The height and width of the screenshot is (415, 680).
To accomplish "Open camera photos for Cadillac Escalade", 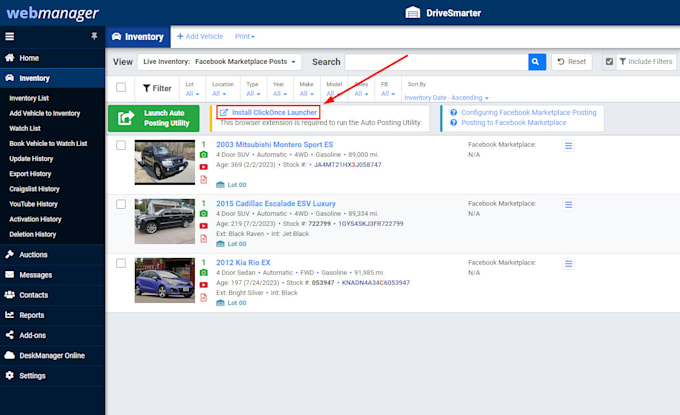I will pyautogui.click(x=203, y=214).
